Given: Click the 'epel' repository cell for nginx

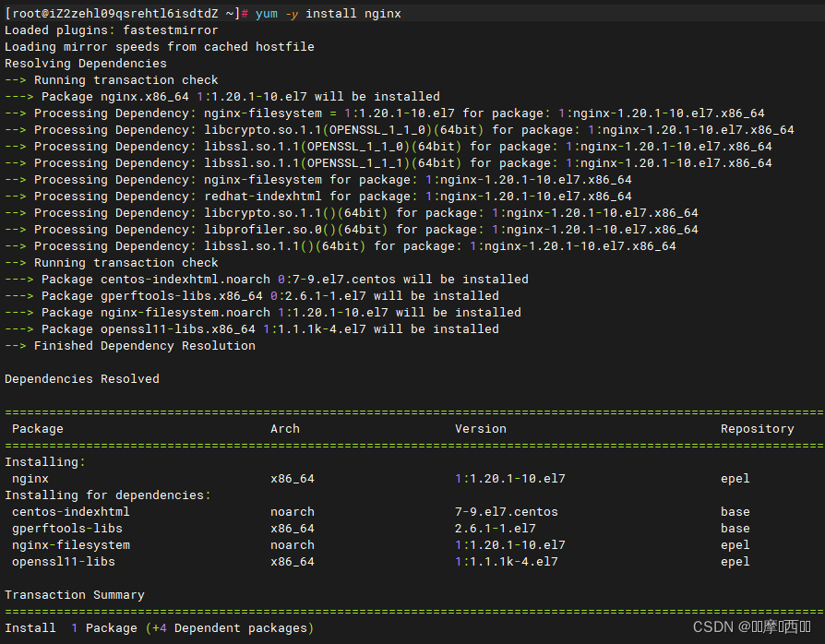Looking at the screenshot, I should (x=735, y=479).
